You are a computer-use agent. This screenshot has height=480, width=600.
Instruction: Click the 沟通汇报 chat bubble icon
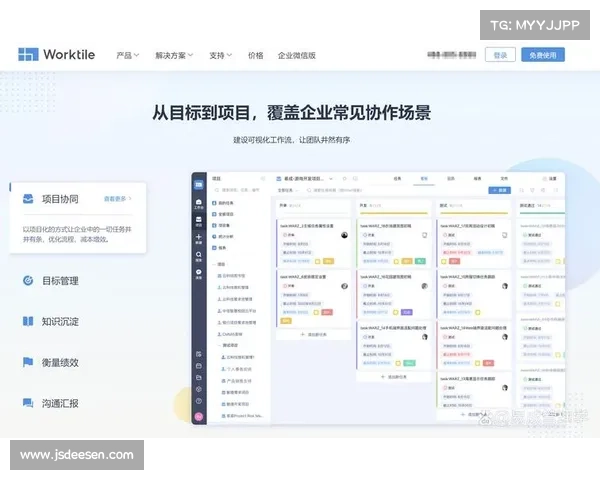pos(28,403)
